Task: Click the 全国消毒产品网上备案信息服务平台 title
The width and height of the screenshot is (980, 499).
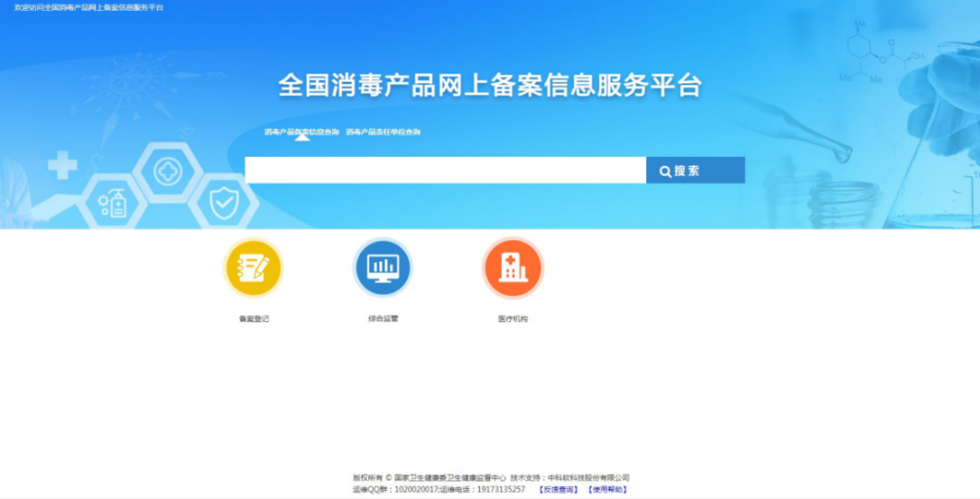Action: click(489, 86)
